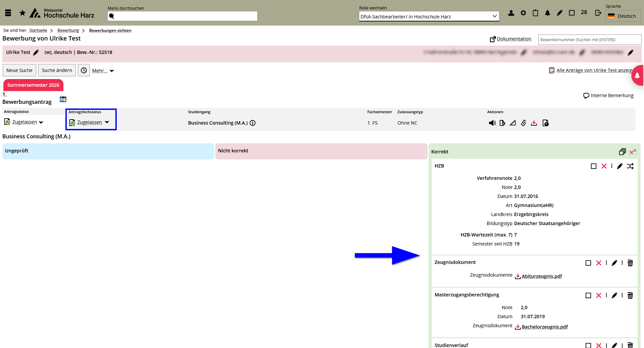Expand the Mehr... menu
The width and height of the screenshot is (644, 348).
tap(103, 71)
